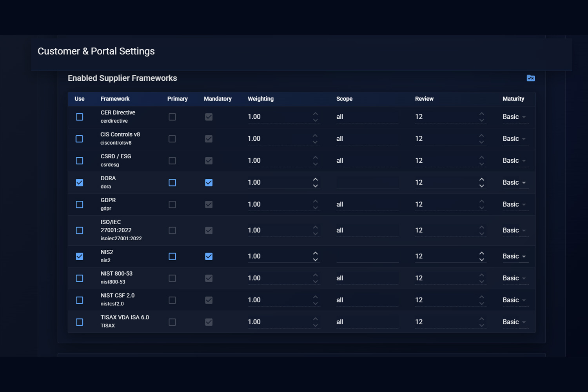The image size is (588, 392).
Task: Expand the NIS2 Maturity dropdown
Action: (515, 256)
